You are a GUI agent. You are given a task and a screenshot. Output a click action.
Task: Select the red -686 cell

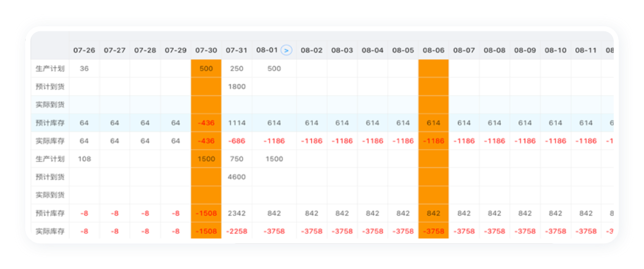[237, 141]
